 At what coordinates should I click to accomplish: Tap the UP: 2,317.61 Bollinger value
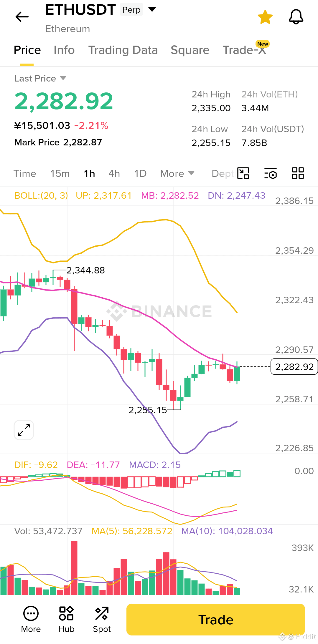point(103,195)
